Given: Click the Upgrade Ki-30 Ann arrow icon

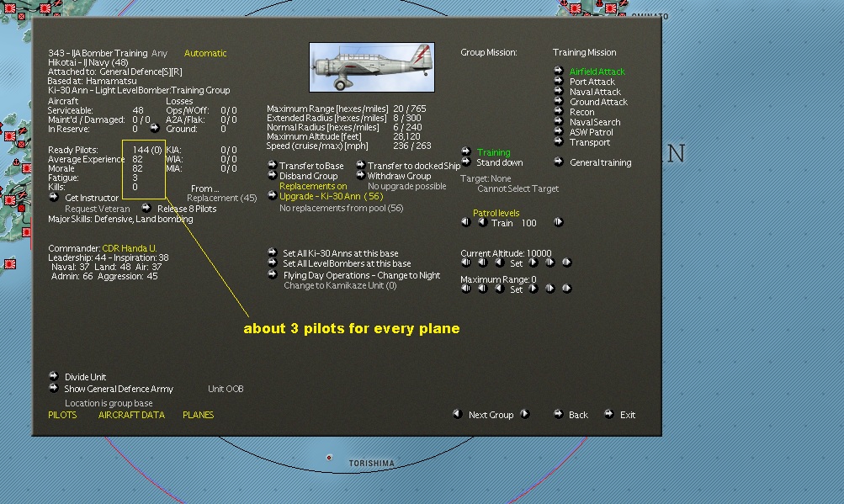Looking at the screenshot, I should (272, 195).
